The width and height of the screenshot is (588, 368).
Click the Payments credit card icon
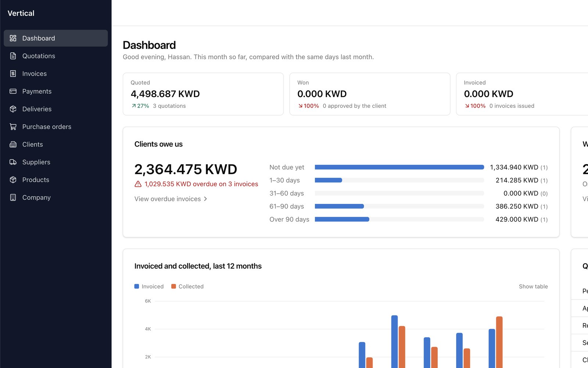click(13, 91)
